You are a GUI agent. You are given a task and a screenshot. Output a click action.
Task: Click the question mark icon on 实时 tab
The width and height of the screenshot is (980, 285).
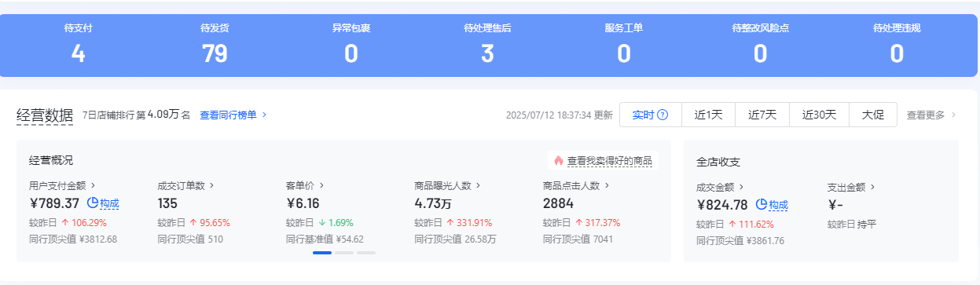pos(663,115)
